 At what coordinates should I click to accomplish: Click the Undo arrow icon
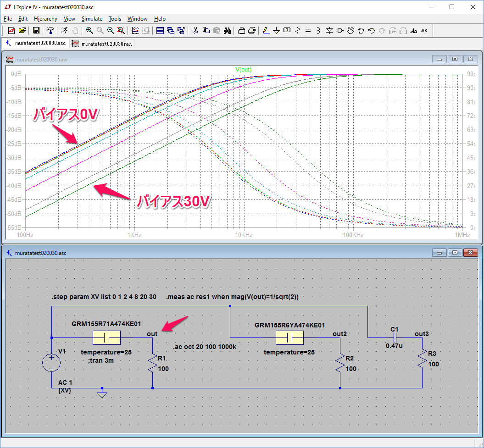tap(372, 31)
